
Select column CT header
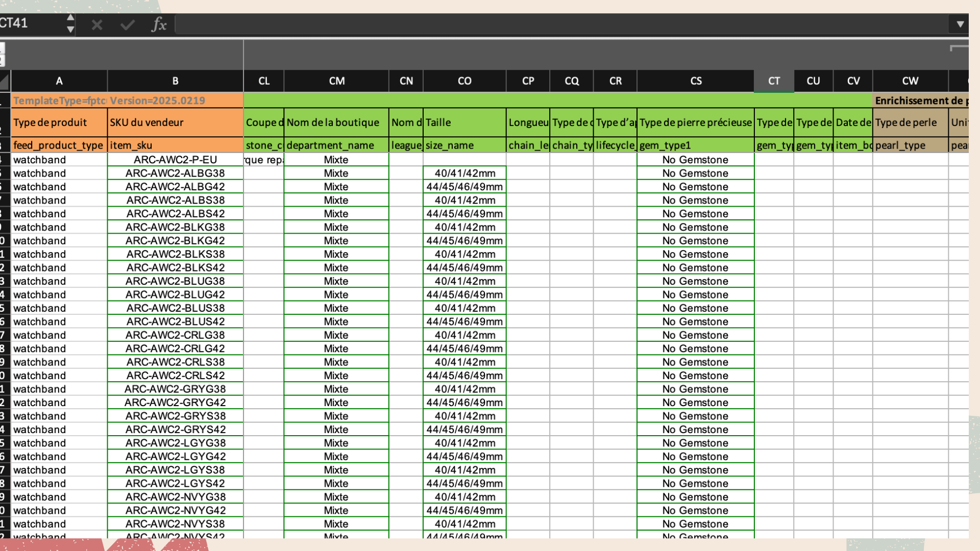[774, 81]
